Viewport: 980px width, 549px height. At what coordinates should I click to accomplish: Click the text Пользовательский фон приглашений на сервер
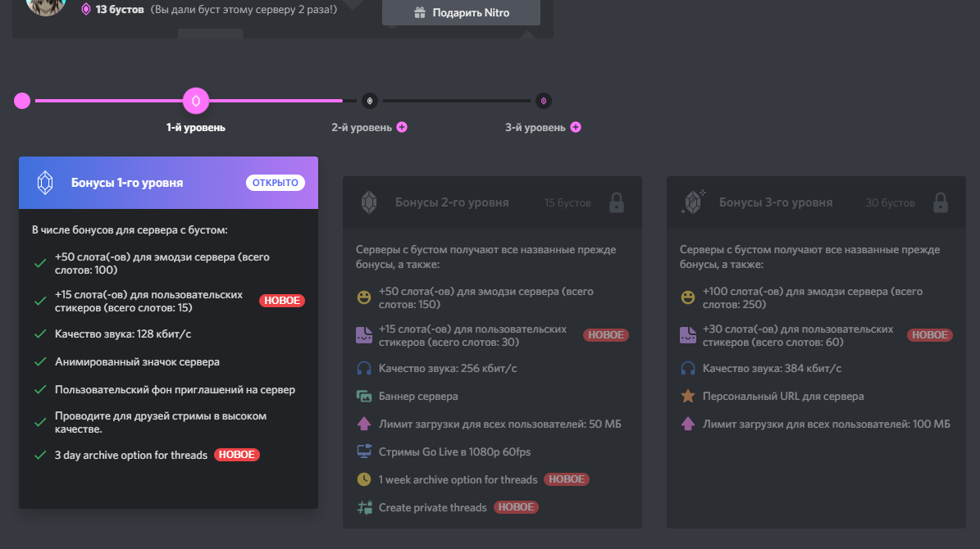pos(175,390)
